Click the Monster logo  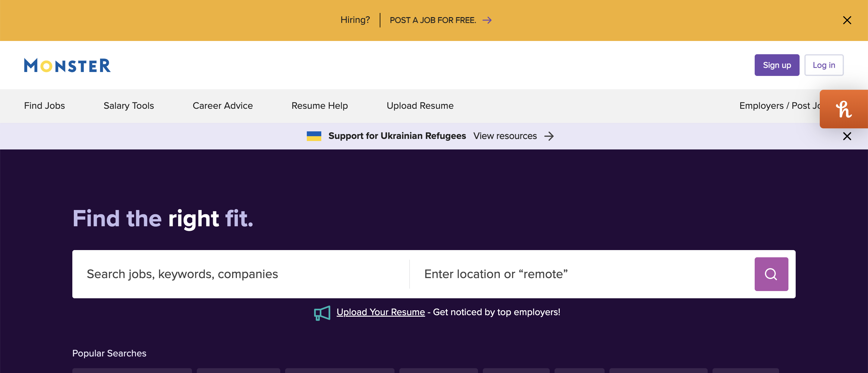[67, 65]
